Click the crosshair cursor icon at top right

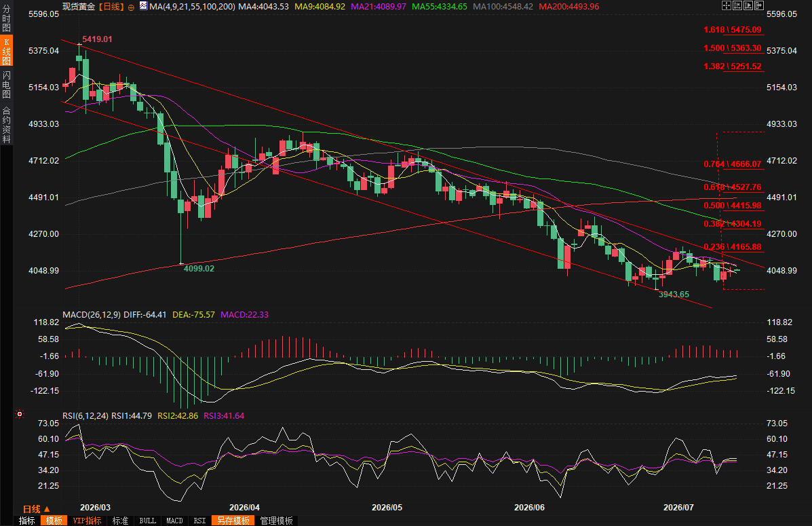727,5
